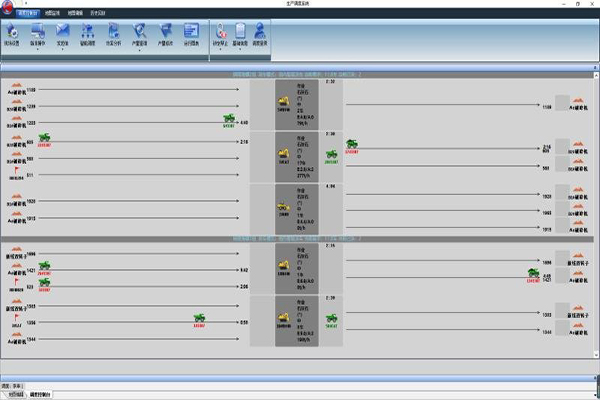Click the list report icon in the ribbon
The width and height of the screenshot is (600, 400).
point(191,31)
